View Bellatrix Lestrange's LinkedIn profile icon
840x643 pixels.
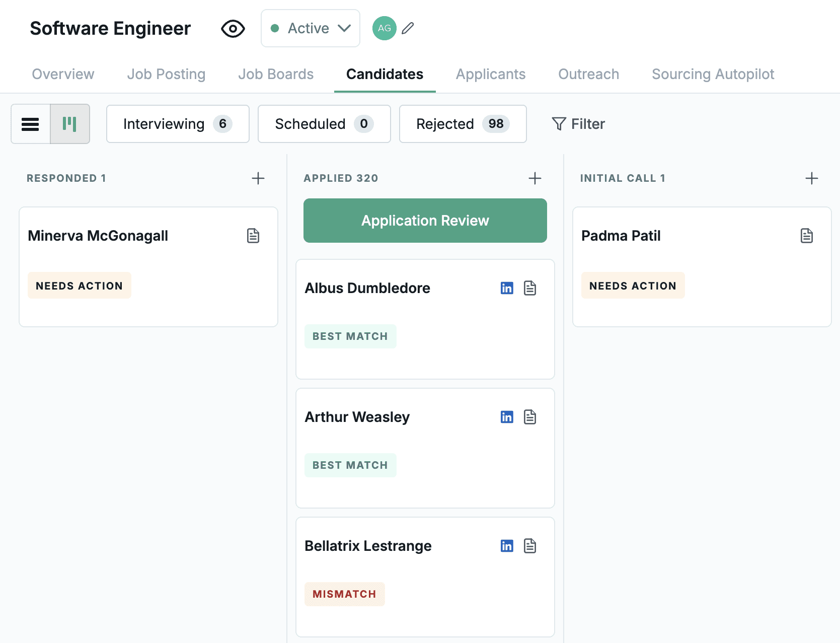coord(507,546)
